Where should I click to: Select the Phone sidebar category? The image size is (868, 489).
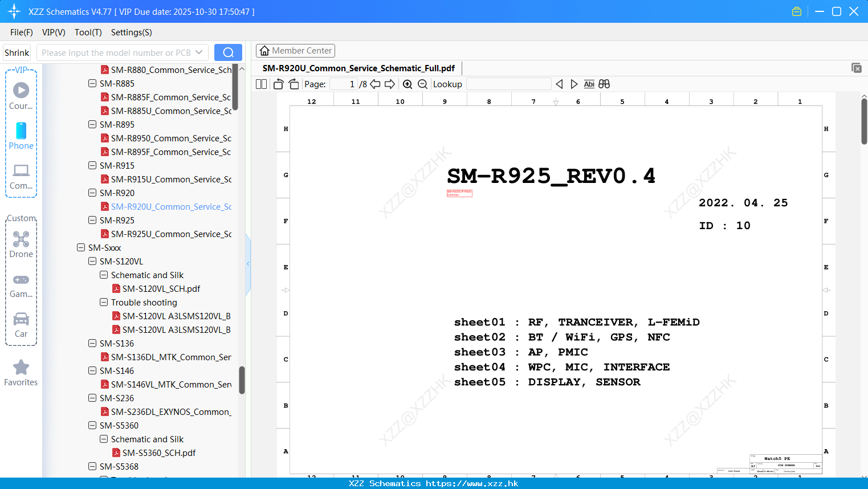click(x=21, y=136)
